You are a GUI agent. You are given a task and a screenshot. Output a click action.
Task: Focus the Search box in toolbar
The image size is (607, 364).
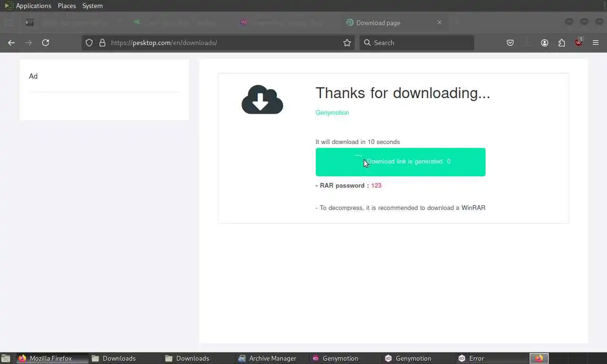417,43
